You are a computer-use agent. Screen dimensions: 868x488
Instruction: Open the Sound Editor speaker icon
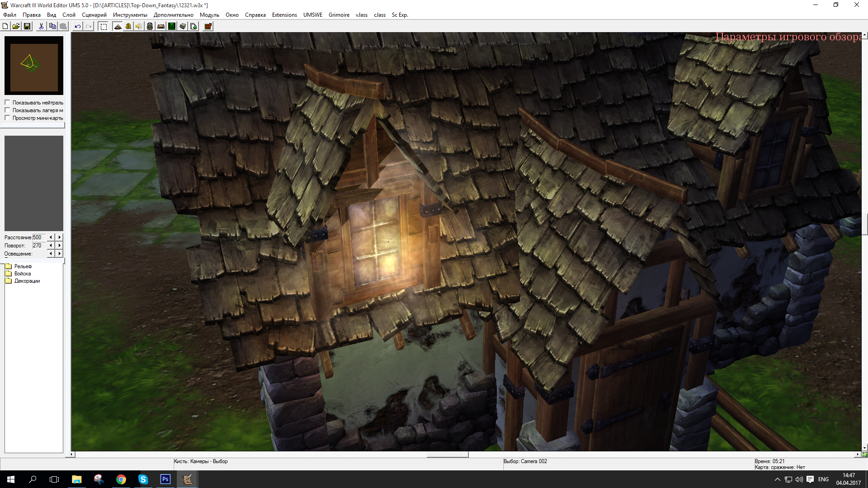139,26
